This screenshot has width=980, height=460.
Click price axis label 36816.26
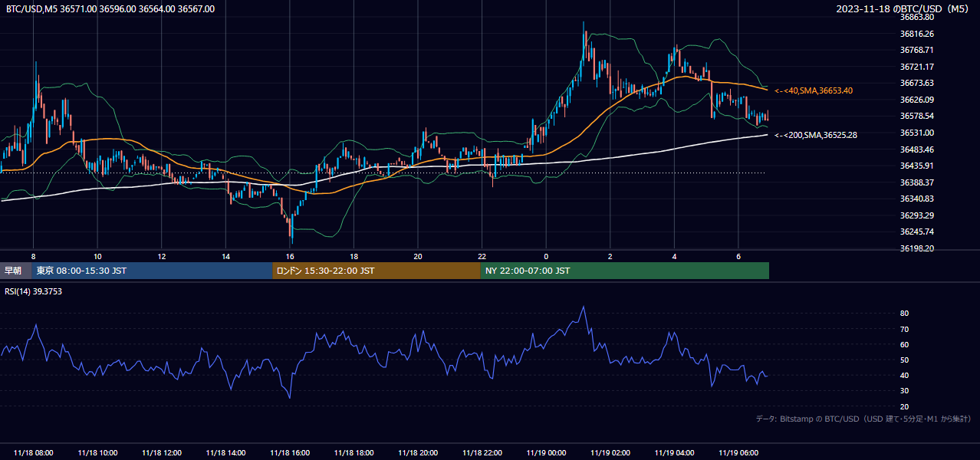click(917, 34)
